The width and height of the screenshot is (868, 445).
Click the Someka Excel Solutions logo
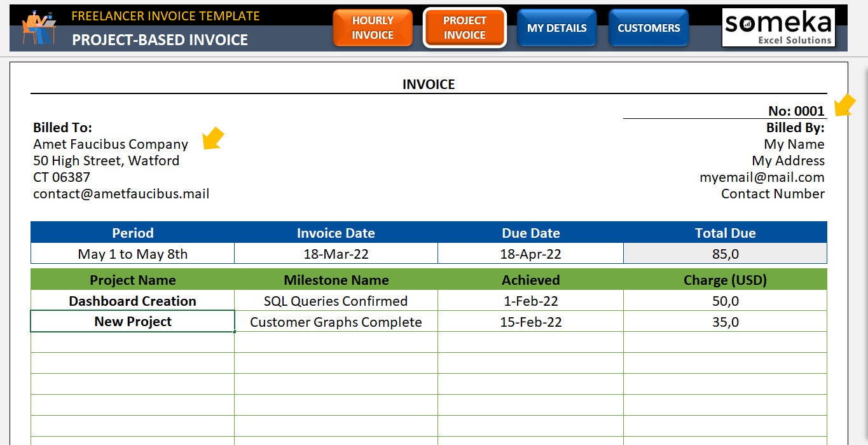[778, 27]
